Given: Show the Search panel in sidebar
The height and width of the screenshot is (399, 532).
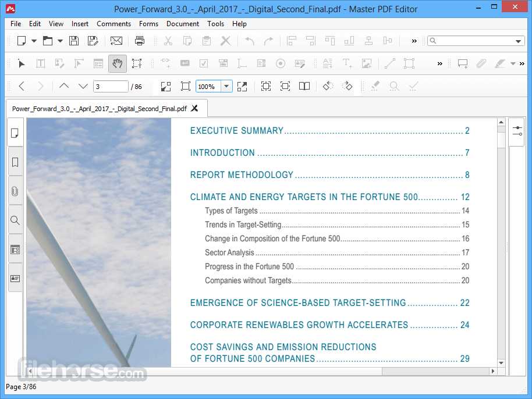Looking at the screenshot, I should pyautogui.click(x=15, y=220).
